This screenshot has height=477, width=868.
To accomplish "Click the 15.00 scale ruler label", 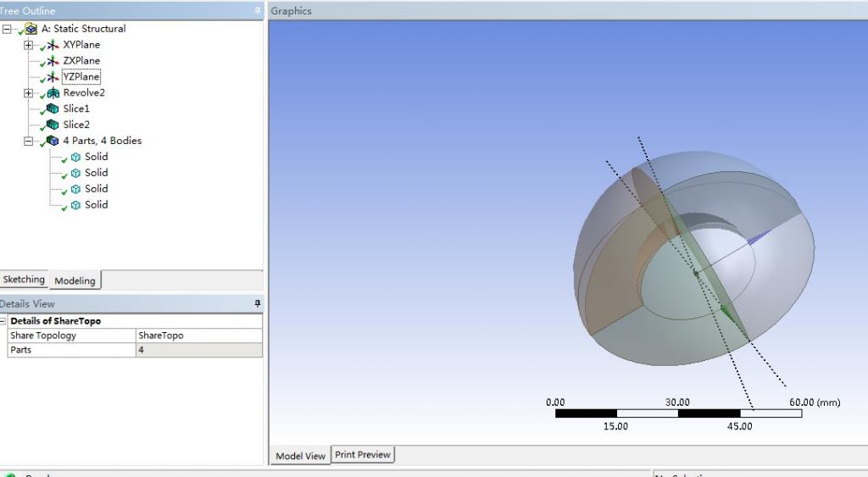I will tap(615, 426).
